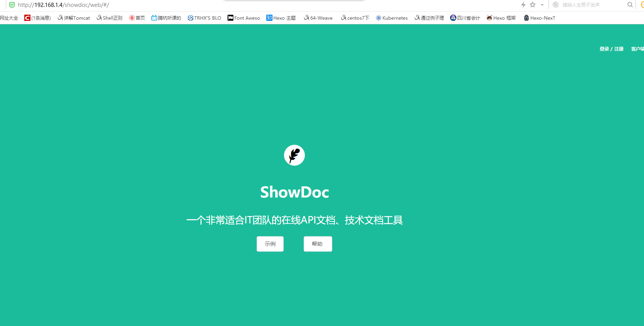
Task: Click the ShowDoc title text
Action: tap(294, 192)
